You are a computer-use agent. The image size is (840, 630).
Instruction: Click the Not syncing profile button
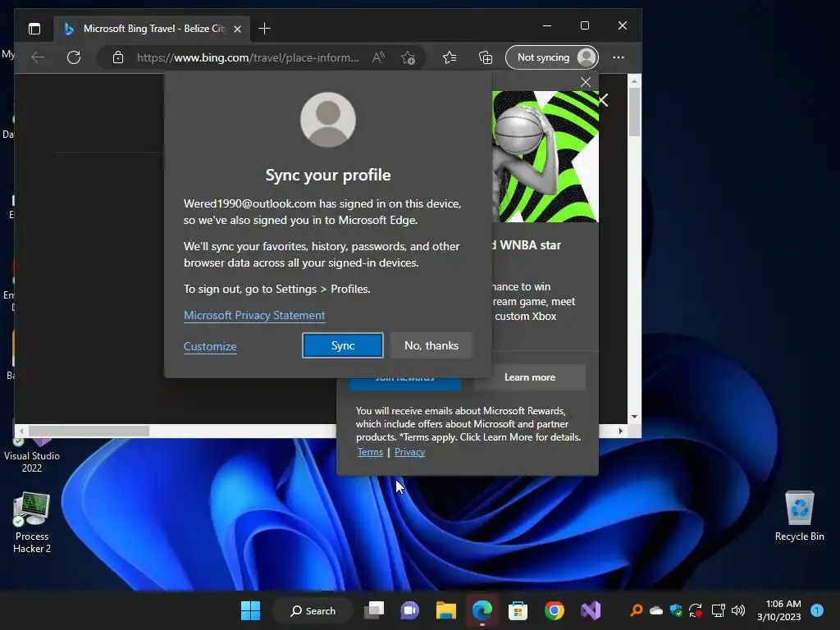point(552,57)
